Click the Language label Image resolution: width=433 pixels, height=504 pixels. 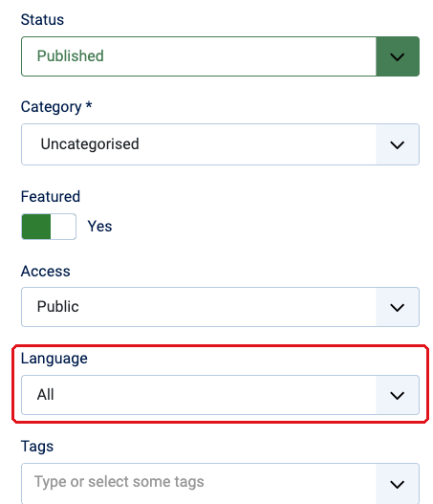(54, 359)
